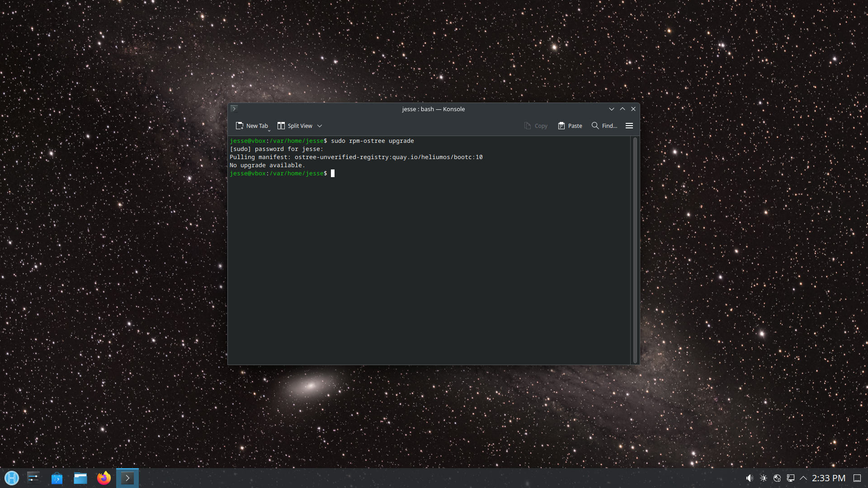The width and height of the screenshot is (868, 488).
Task: Open the brightness and color tray icon
Action: click(x=764, y=478)
